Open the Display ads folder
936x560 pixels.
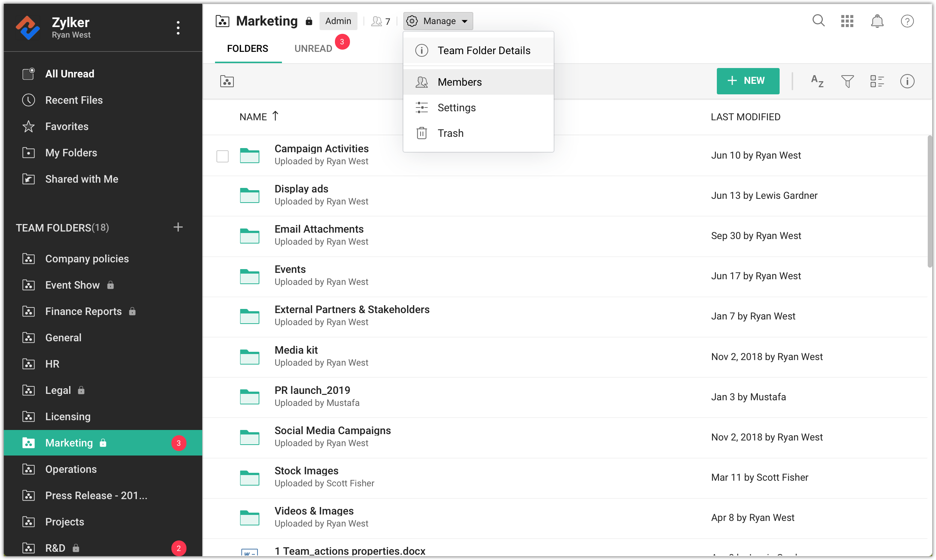click(301, 189)
